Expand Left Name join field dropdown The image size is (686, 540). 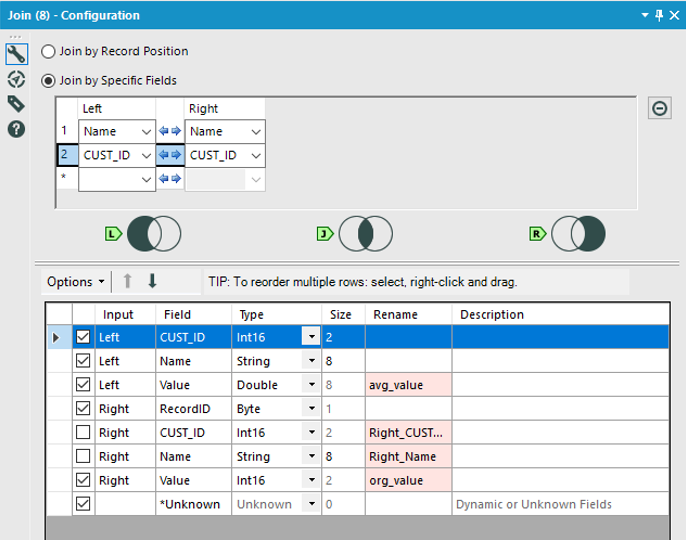147,132
